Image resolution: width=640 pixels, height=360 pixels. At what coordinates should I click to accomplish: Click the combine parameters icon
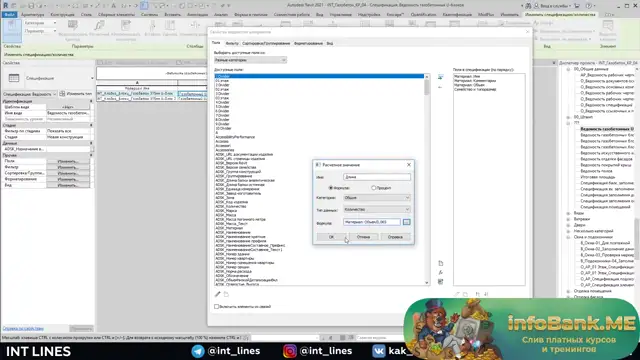pos(440,282)
